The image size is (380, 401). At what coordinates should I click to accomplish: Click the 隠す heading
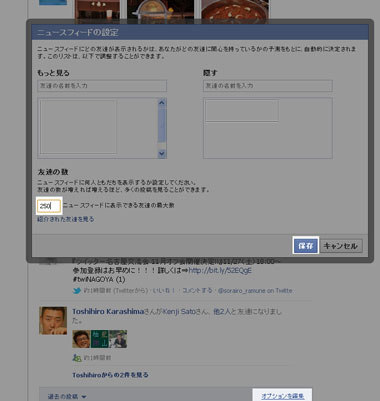point(210,73)
